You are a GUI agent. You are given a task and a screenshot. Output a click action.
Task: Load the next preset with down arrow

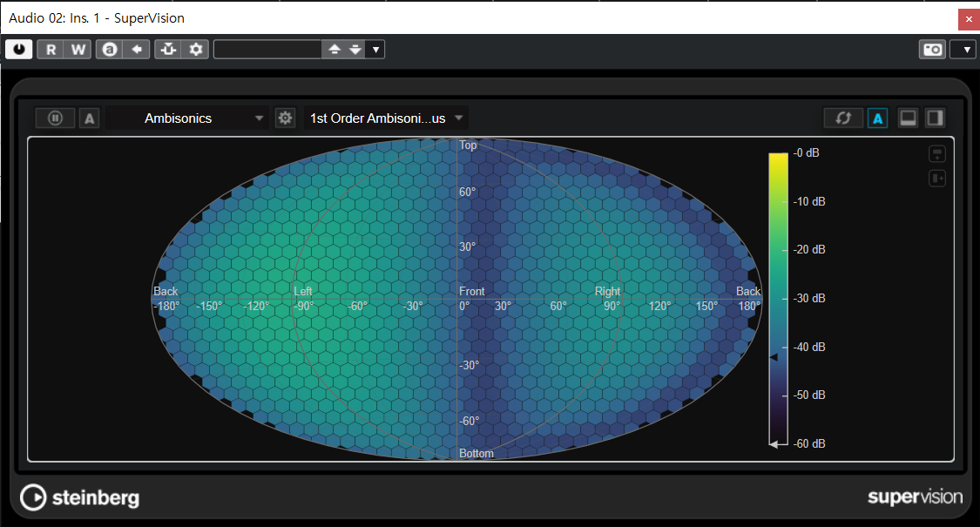(x=355, y=50)
